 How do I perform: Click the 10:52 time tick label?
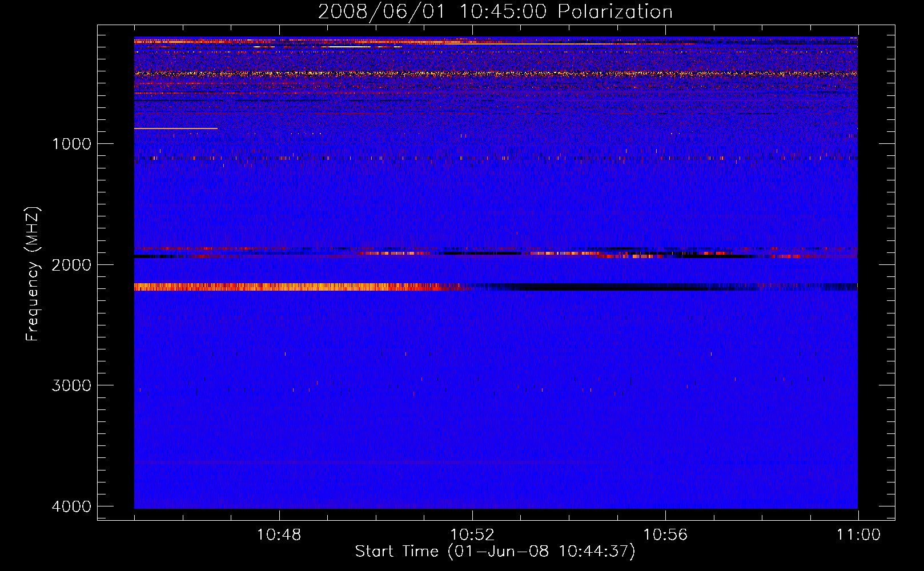(x=472, y=535)
